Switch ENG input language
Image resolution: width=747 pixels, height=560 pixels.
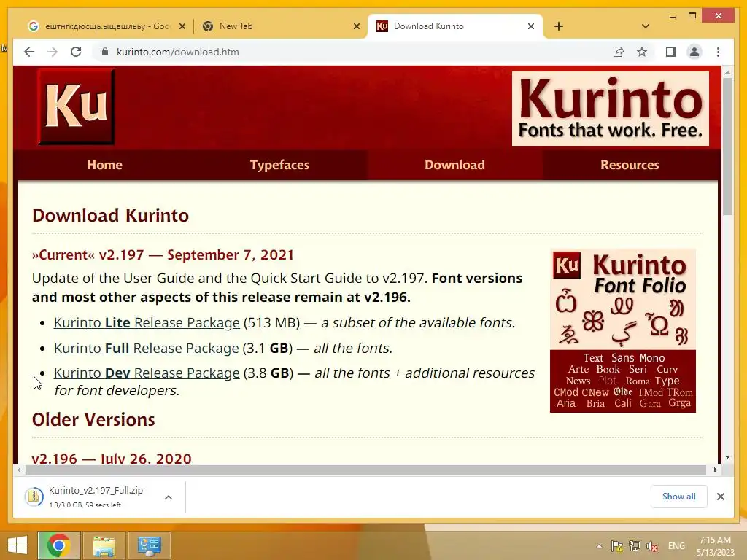pos(676,546)
